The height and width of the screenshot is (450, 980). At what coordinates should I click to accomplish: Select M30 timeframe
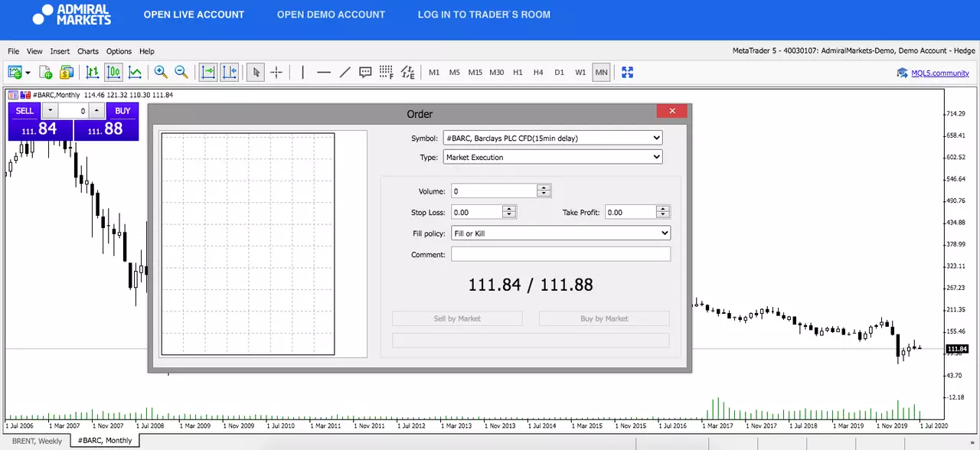pyautogui.click(x=497, y=73)
